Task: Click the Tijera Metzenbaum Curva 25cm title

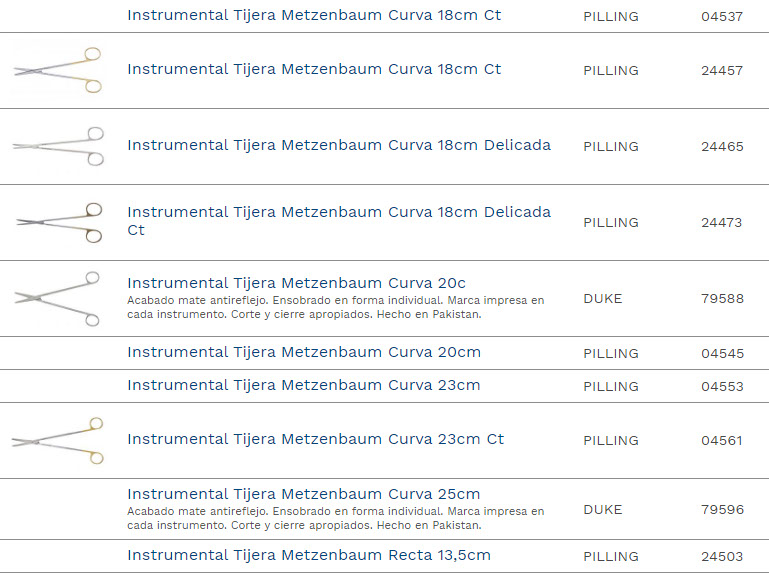Action: (x=304, y=495)
